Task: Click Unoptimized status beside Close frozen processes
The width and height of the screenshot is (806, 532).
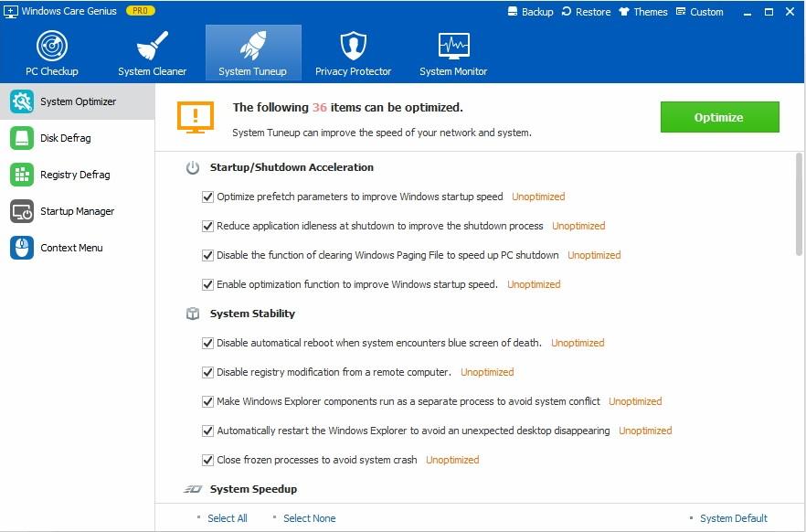Action: coord(452,460)
